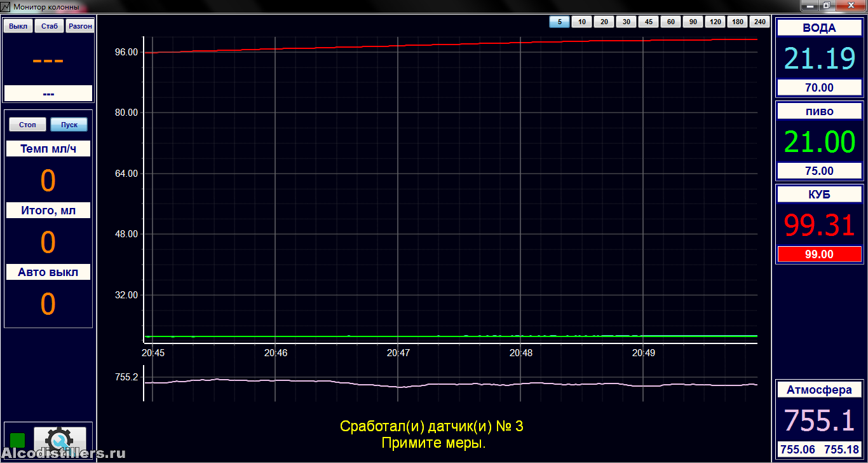
Task: Set graph range to 30 minutes
Action: (626, 22)
